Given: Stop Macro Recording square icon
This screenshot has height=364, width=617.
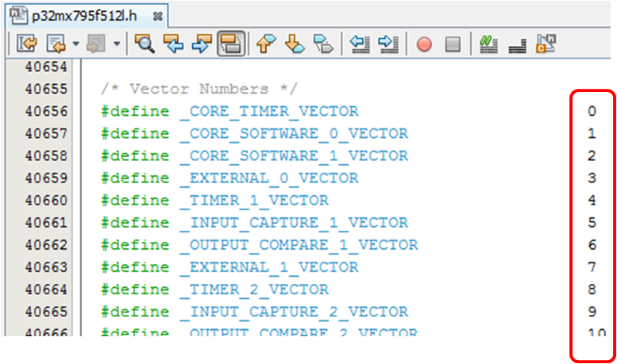Looking at the screenshot, I should pos(453,44).
